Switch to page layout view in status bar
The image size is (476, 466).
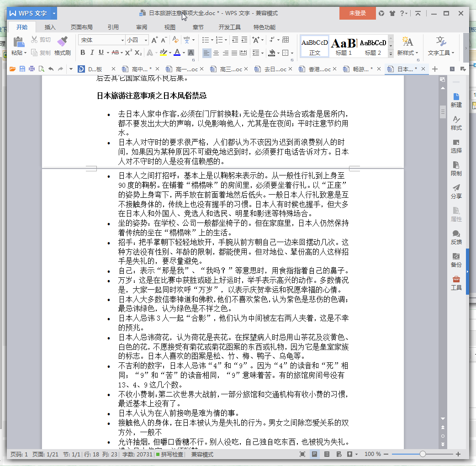[314, 454]
